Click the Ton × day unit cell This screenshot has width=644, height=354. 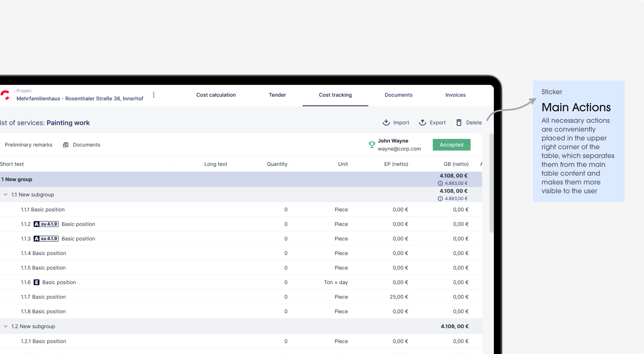pyautogui.click(x=336, y=282)
